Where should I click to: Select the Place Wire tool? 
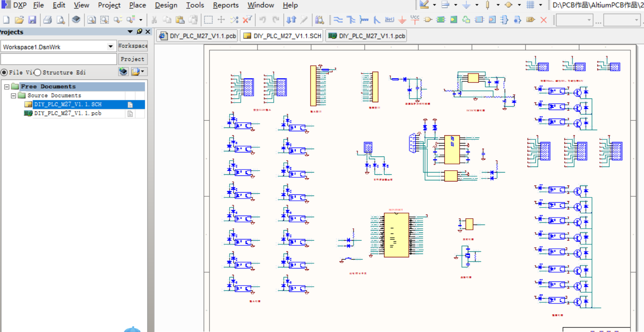pyautogui.click(x=338, y=20)
